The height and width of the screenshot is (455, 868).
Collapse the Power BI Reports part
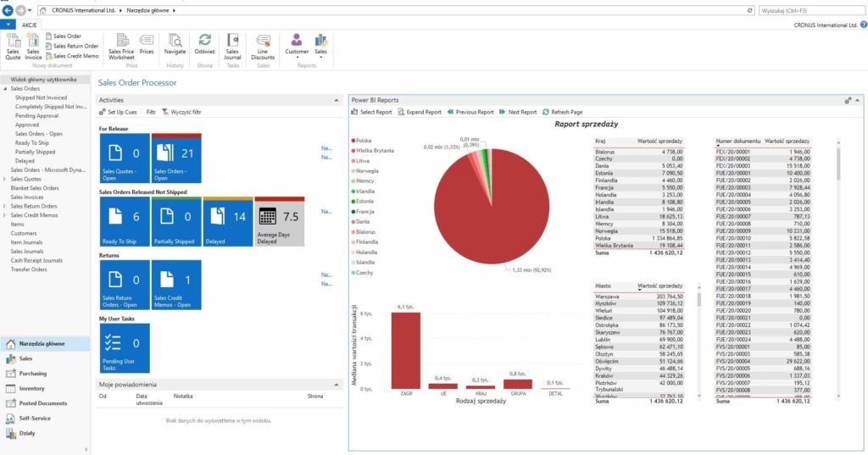tap(857, 100)
